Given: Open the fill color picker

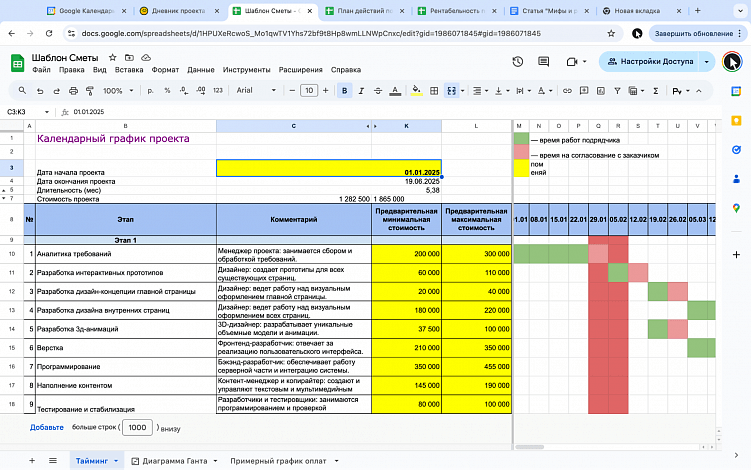Looking at the screenshot, I should [x=415, y=91].
